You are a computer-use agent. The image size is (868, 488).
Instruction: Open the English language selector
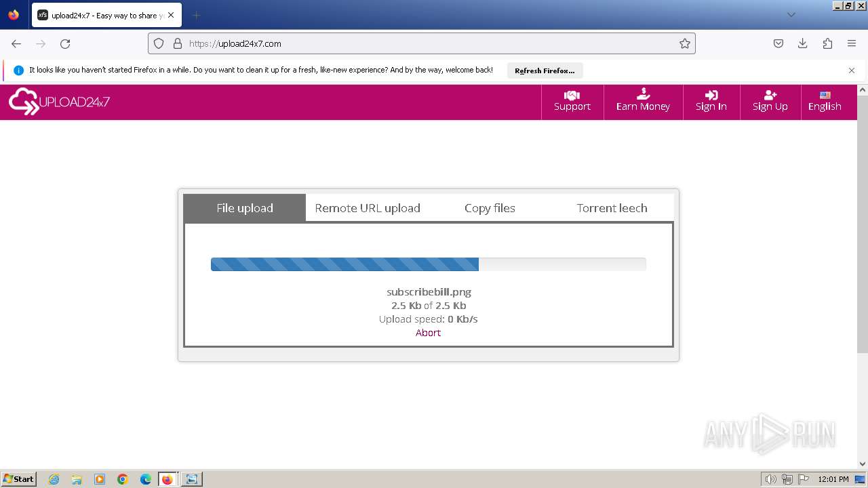(825, 102)
